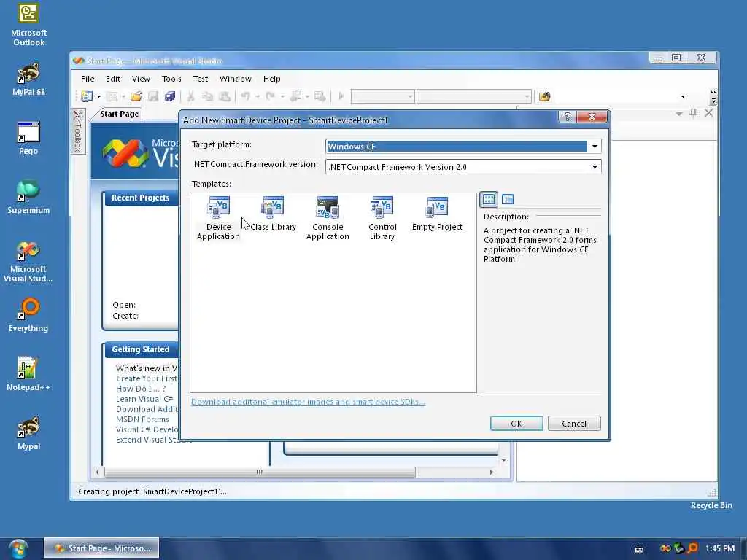Select the Class Library template
Screen dimensions: 747x560
(273, 214)
